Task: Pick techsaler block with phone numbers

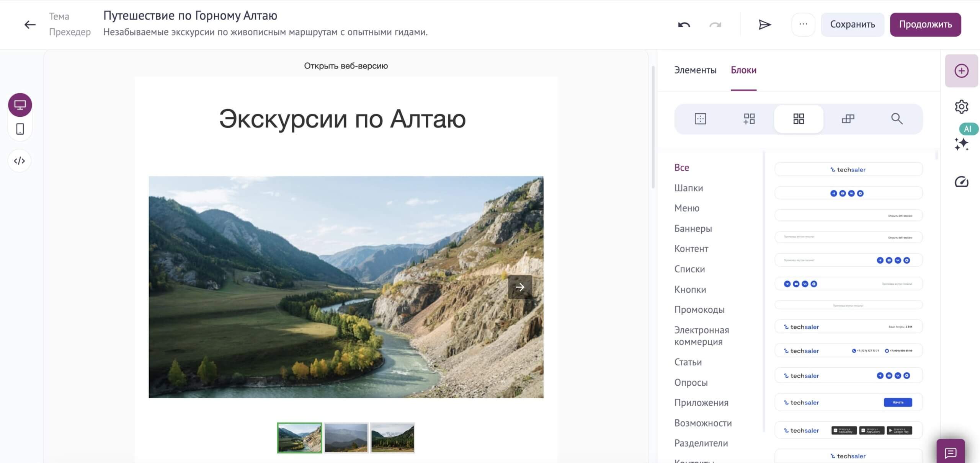Action: point(849,351)
